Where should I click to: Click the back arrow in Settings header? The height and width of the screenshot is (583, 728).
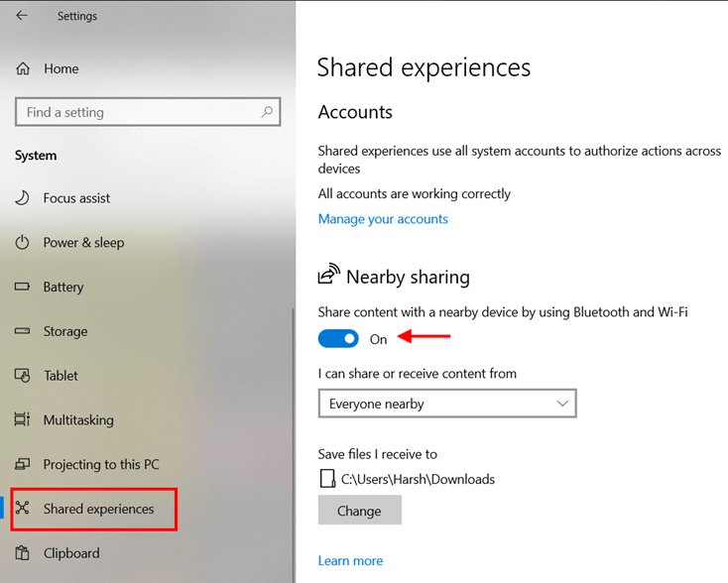coord(22,16)
